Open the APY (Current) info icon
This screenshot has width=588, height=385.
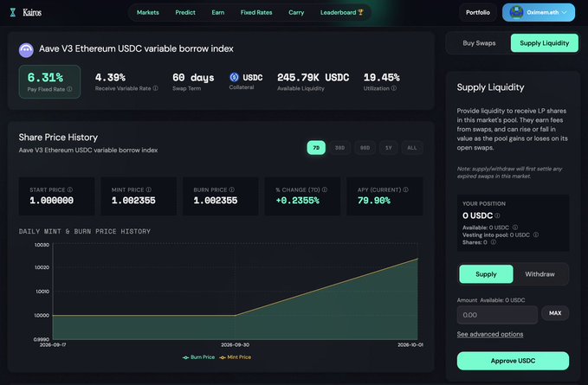(405, 189)
